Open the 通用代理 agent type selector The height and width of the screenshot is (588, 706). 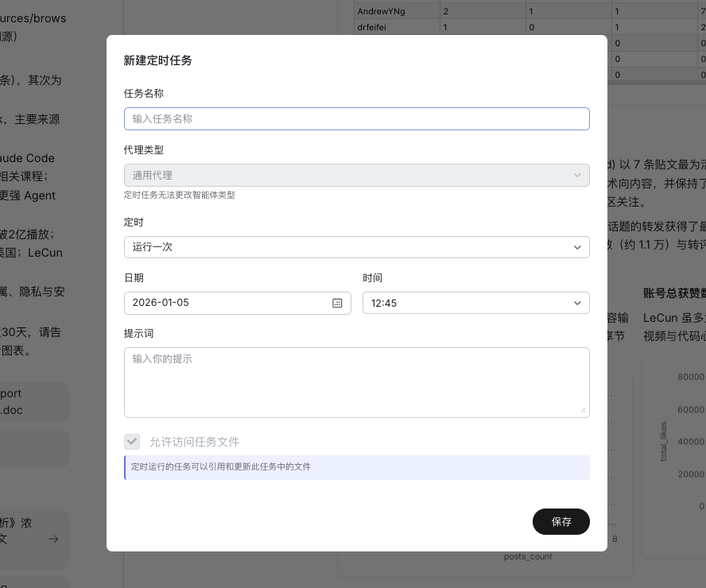tap(356, 175)
